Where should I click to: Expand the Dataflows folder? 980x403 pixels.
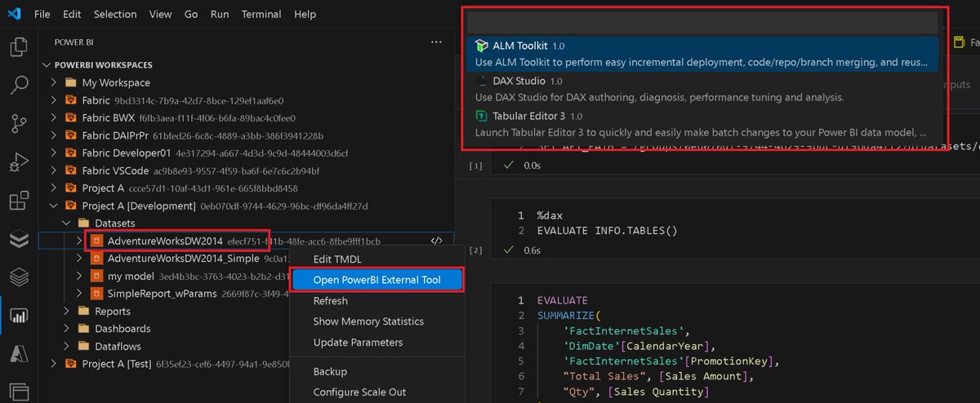66,346
